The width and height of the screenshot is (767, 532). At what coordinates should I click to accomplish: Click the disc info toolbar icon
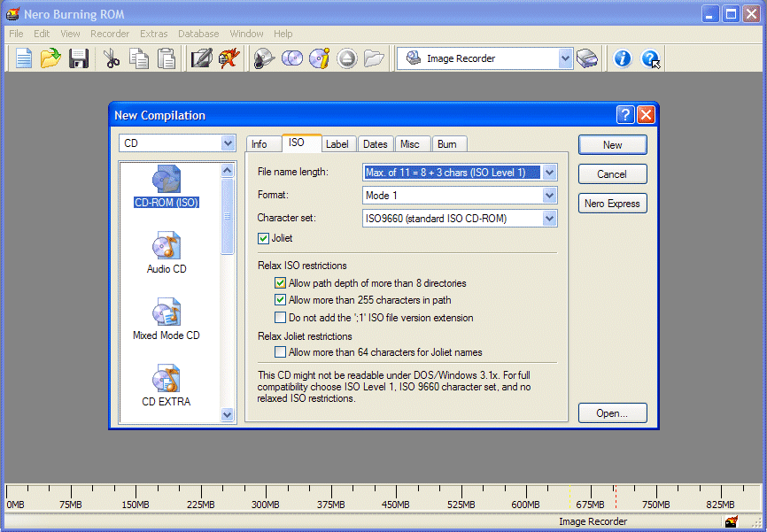(320, 58)
